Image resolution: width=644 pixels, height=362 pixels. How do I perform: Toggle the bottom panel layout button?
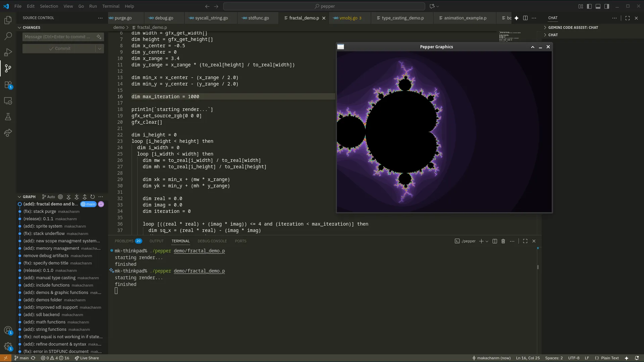point(598,6)
